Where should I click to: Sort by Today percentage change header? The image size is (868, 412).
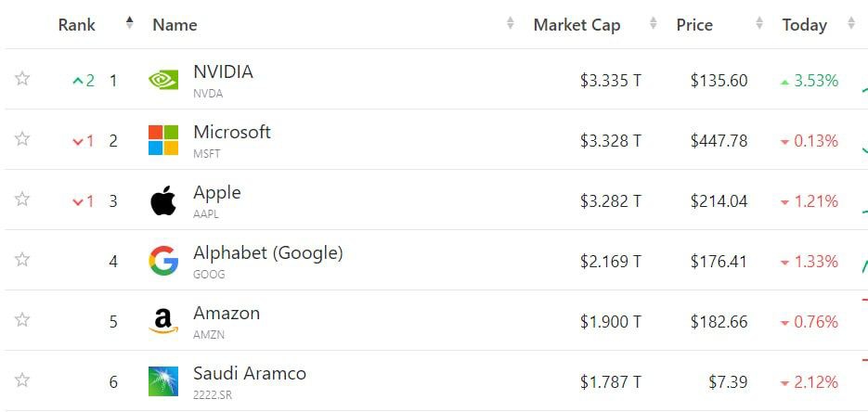coord(804,25)
